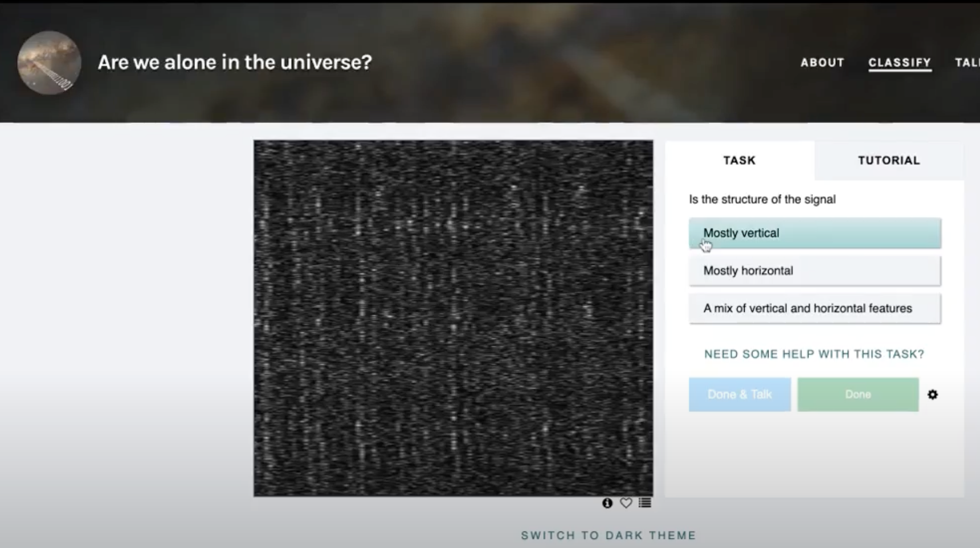Deselect the highlighted 'Mostly vertical' answer
Image resolution: width=980 pixels, height=548 pixels.
point(814,233)
